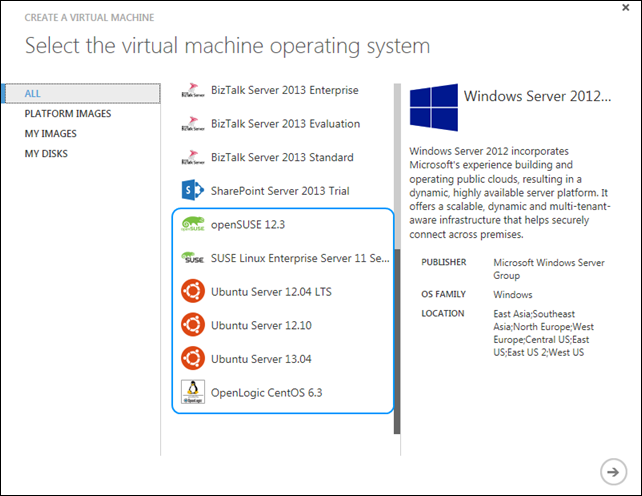Click the BizTalk Server 2013 Enterprise icon
Viewport: 642px width, 496px height.
(x=193, y=90)
